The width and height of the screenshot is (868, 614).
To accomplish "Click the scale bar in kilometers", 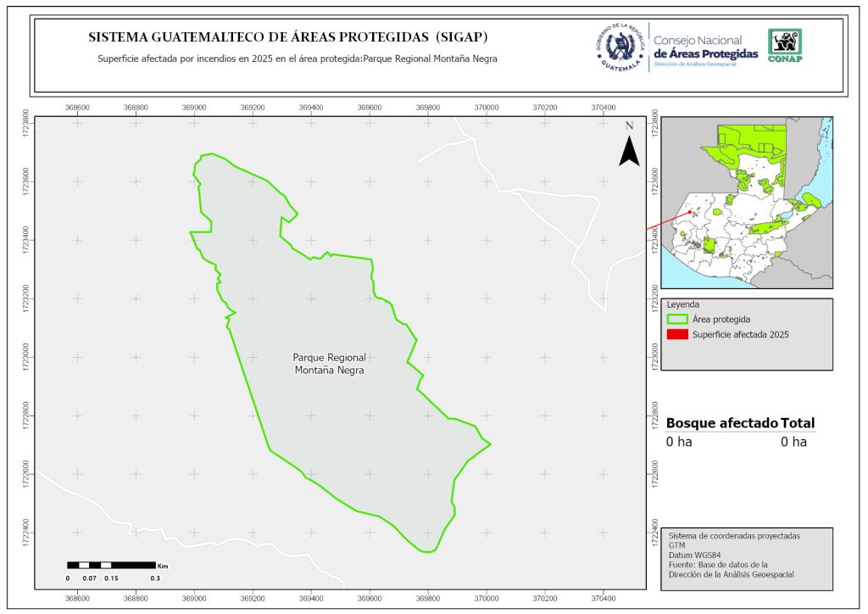I will click(x=111, y=565).
